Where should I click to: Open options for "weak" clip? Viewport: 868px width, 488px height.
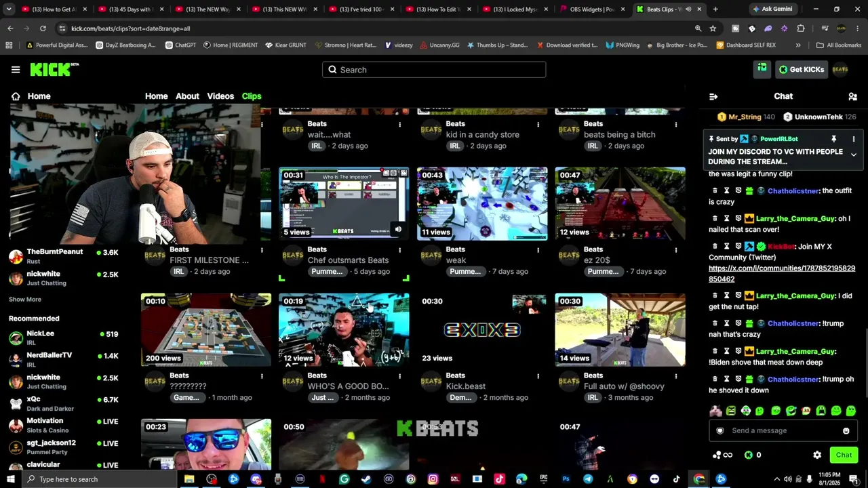[x=538, y=250]
